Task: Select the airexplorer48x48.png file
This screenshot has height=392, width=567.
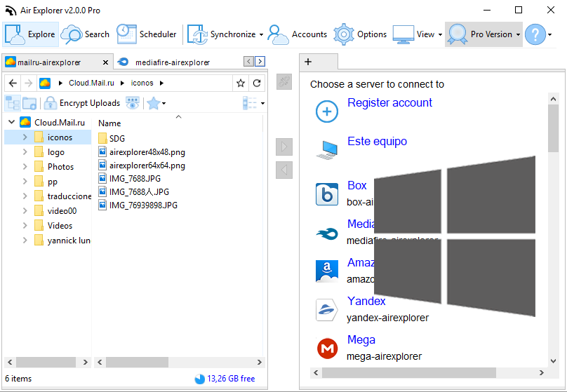Action: point(147,151)
